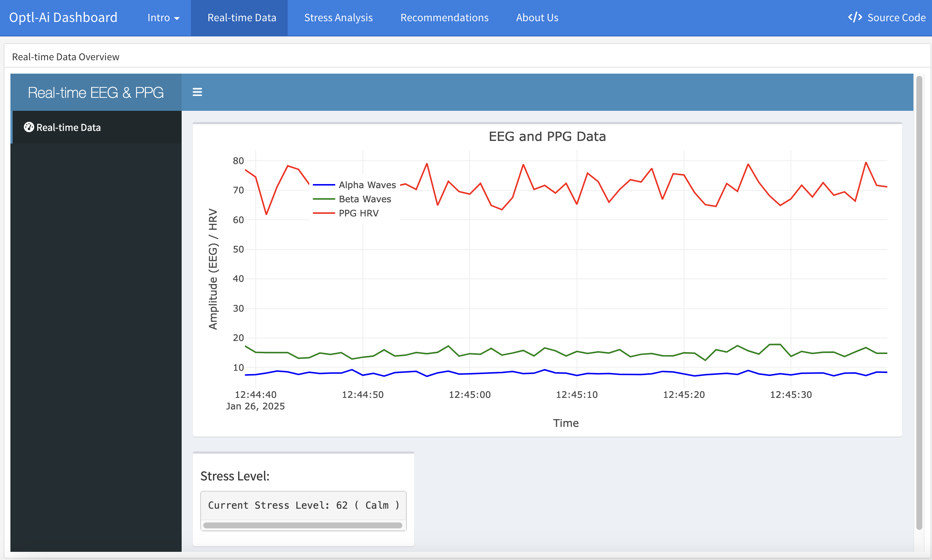Image resolution: width=932 pixels, height=560 pixels.
Task: Select Real-time Data sidebar menu item
Action: [68, 128]
